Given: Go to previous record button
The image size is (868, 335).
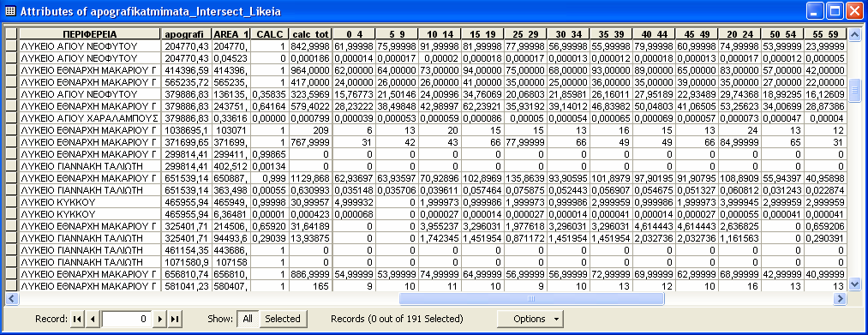Looking at the screenshot, I should click(x=93, y=319).
